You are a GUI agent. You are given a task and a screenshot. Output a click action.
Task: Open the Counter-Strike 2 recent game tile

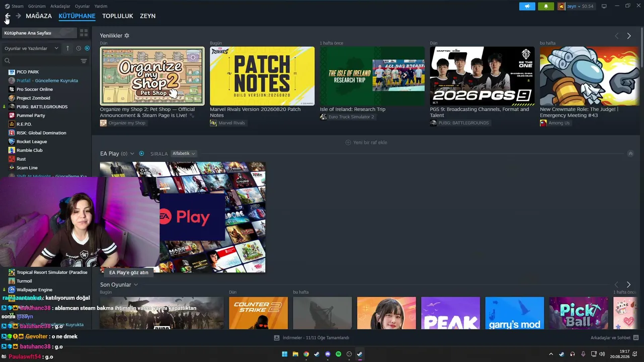pos(258,313)
